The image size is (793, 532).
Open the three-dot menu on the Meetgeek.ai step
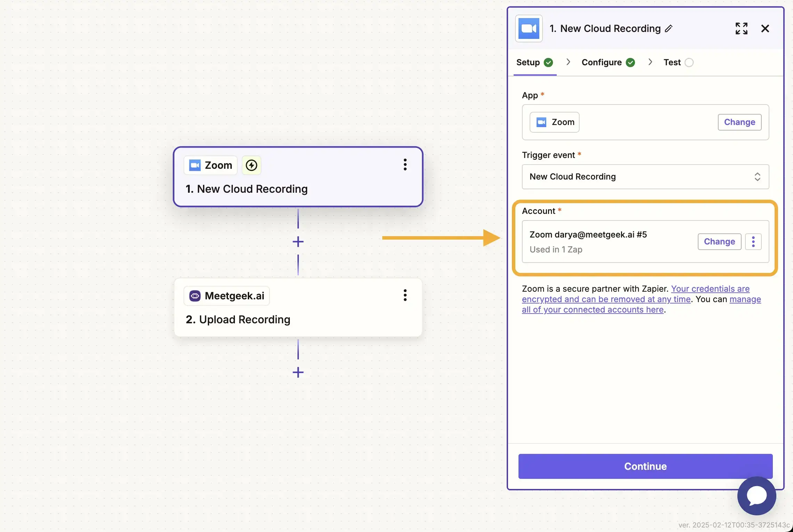tap(405, 295)
